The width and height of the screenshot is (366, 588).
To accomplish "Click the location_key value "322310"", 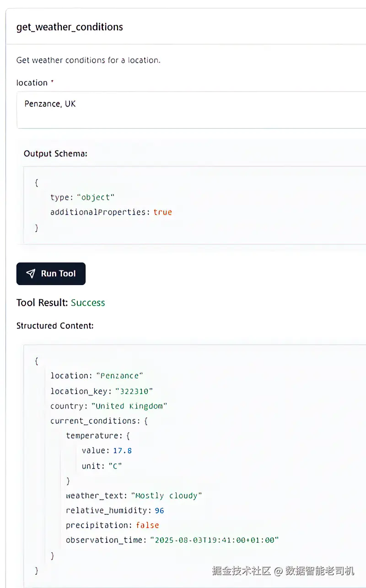I will [x=134, y=391].
